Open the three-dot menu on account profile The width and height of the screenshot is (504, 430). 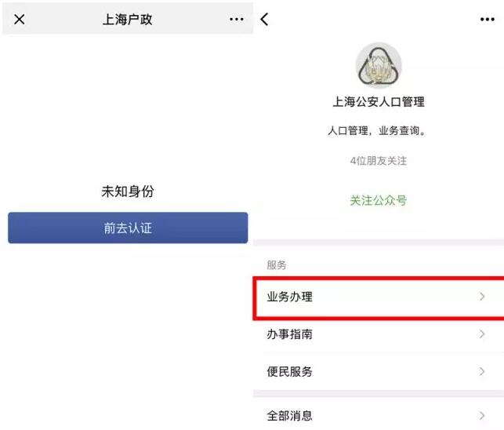click(x=488, y=20)
